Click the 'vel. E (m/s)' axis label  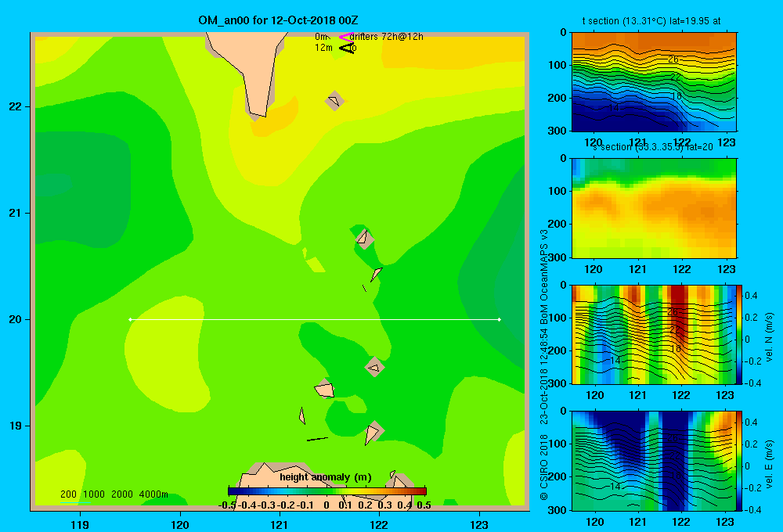[769, 464]
